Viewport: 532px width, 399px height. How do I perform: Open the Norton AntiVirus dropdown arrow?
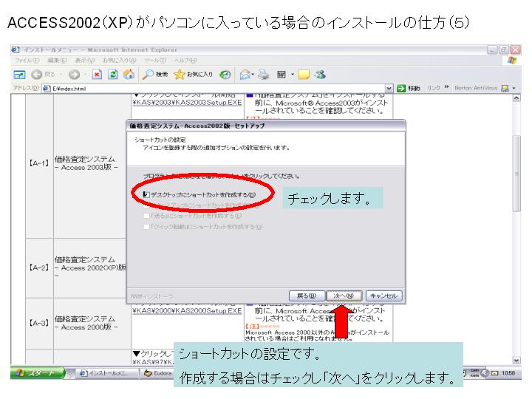[x=514, y=88]
